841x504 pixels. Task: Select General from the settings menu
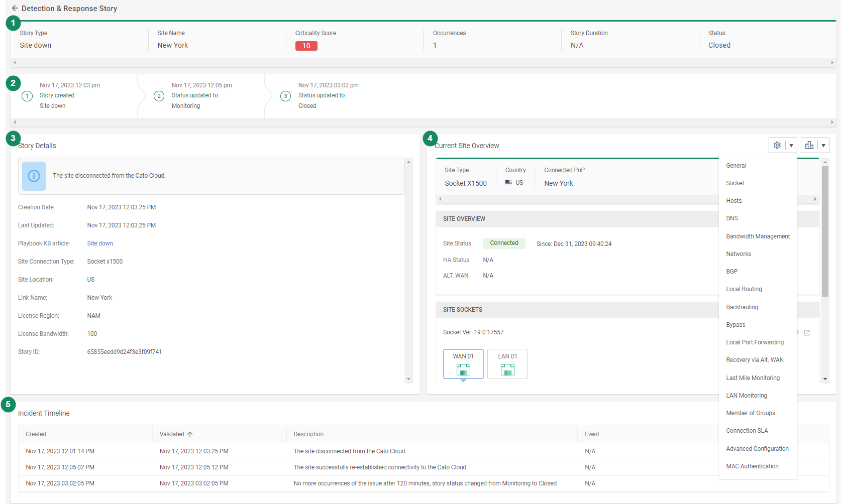(x=736, y=166)
